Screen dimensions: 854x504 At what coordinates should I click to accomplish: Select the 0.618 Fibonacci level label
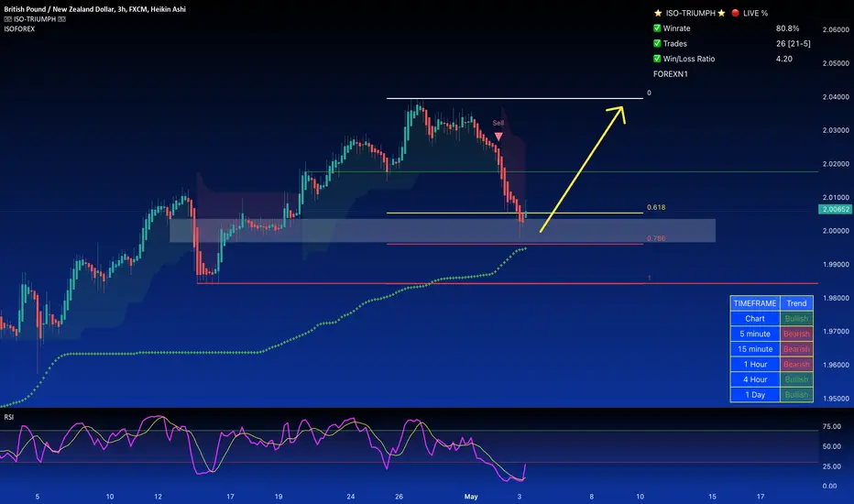pyautogui.click(x=656, y=207)
